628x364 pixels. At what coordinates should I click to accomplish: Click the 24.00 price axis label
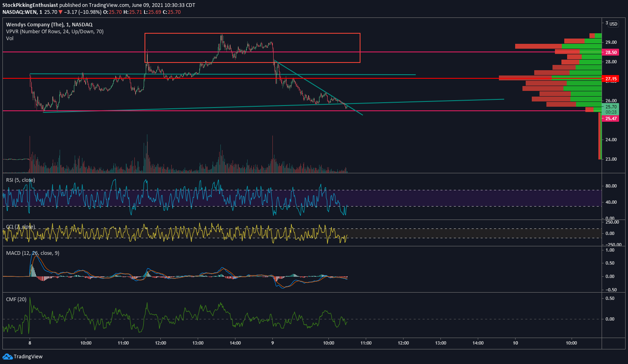click(611, 140)
